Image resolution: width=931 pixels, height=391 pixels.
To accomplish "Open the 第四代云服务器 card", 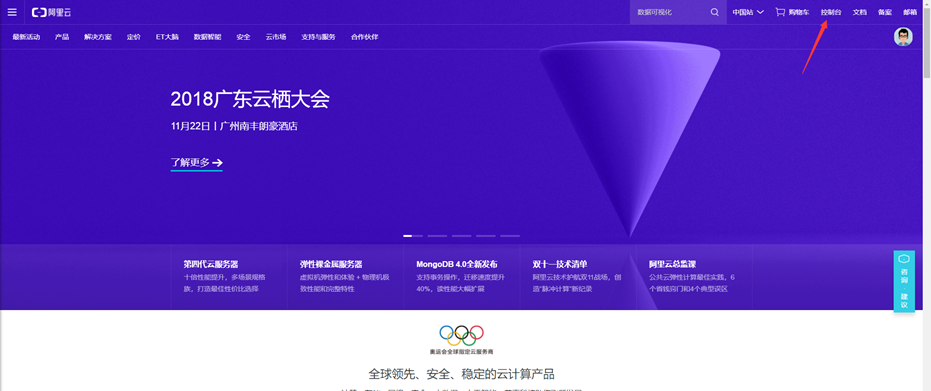I will coord(229,276).
